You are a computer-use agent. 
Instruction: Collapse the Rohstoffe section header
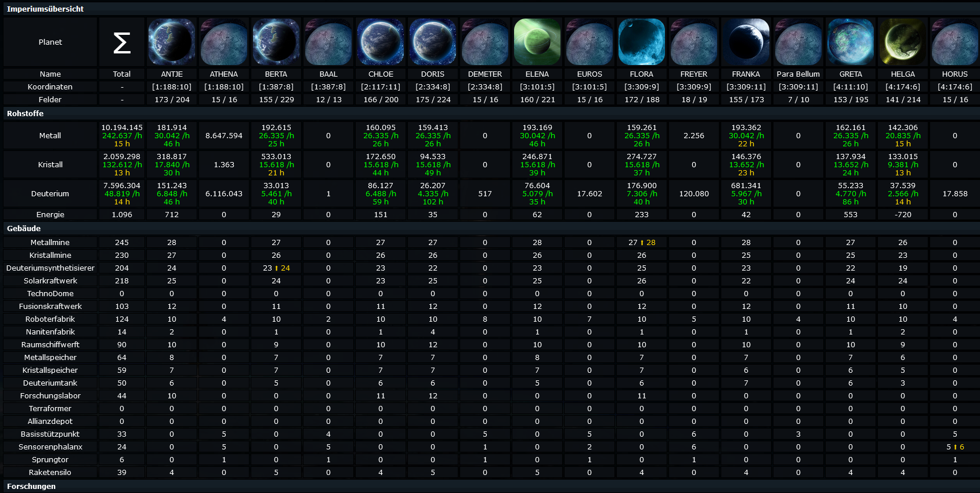click(x=26, y=113)
